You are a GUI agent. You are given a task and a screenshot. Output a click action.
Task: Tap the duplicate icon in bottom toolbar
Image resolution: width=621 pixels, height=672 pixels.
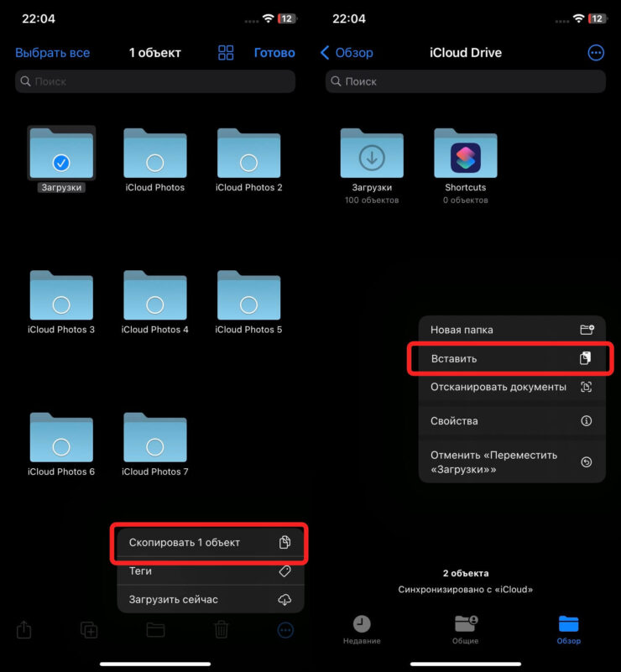coord(89,629)
